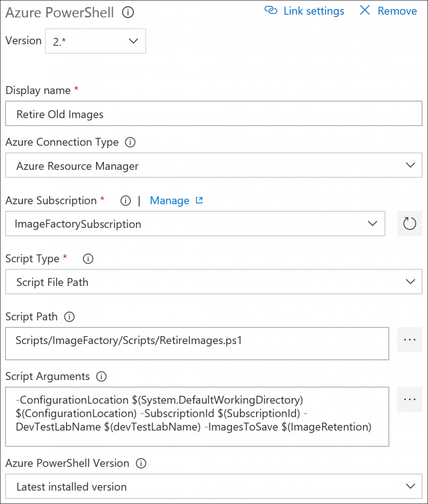This screenshot has width=428, height=504.
Task: Browse for script path with ellipsis button
Action: 409,340
